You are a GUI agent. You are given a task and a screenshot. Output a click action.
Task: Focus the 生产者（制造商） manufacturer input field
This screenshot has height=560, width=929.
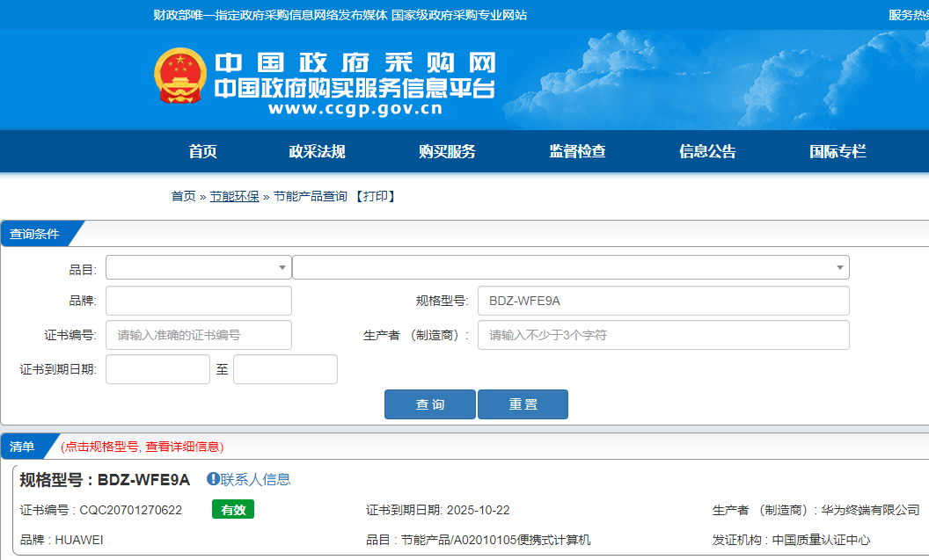click(663, 335)
